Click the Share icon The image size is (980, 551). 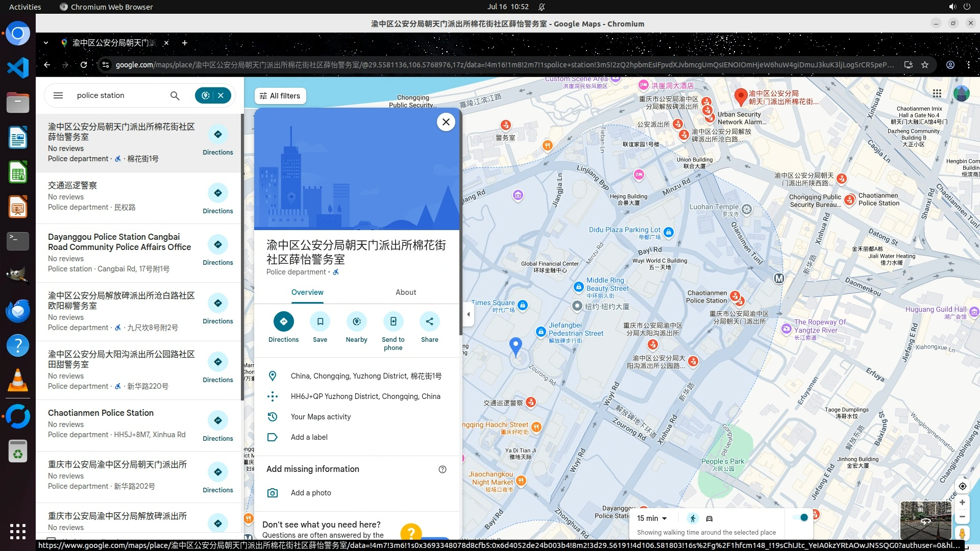pos(429,321)
